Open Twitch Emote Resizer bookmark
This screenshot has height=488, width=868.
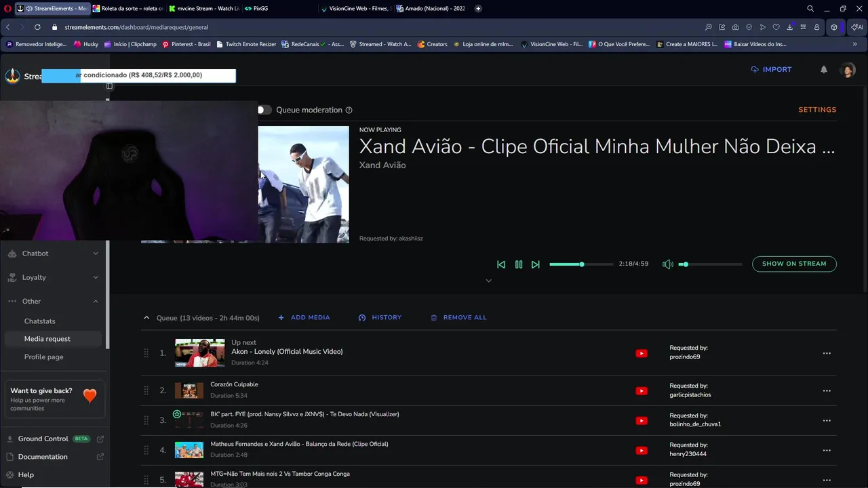246,44
